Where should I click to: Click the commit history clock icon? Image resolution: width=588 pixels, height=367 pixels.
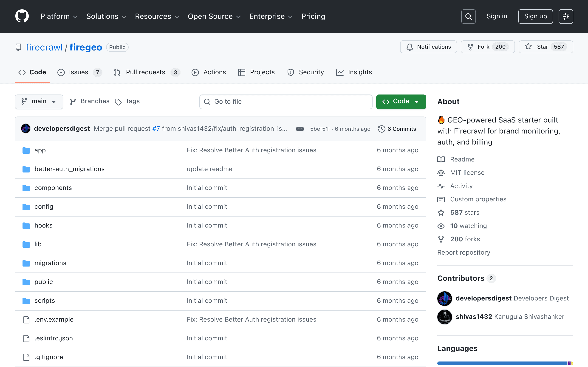tap(382, 129)
